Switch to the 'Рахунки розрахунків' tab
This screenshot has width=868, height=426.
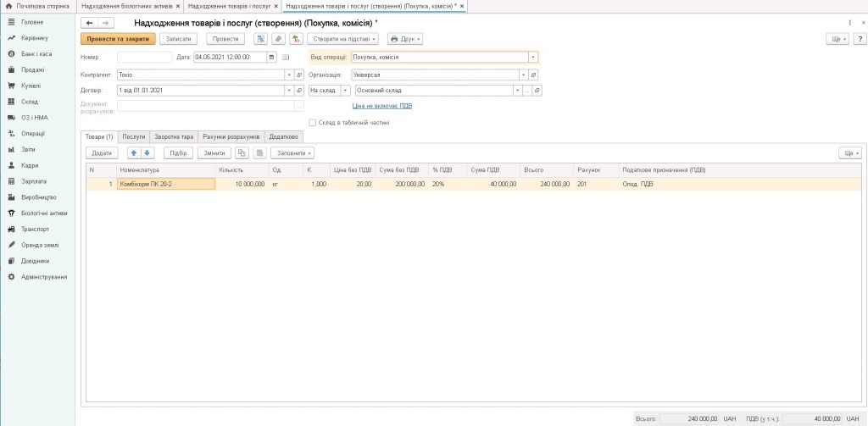coord(231,136)
